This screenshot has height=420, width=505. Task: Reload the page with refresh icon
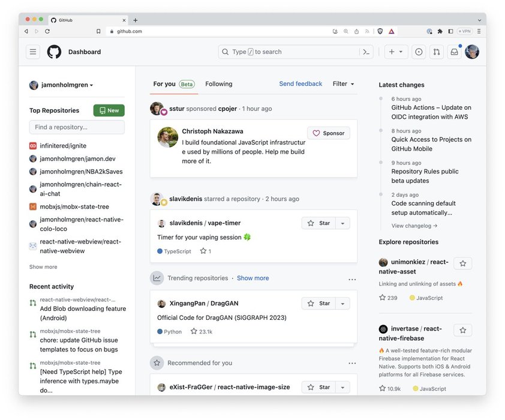pos(47,31)
